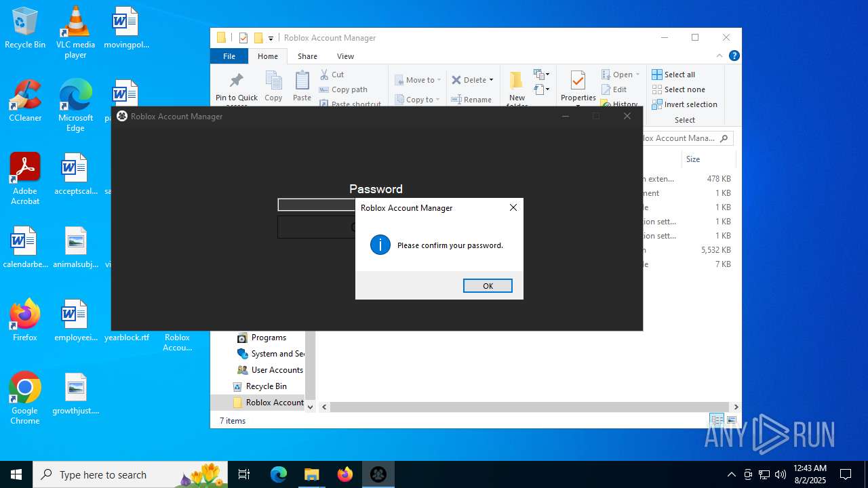The image size is (868, 488).
Task: Click the blue Help icon in Explorer
Action: (x=734, y=56)
